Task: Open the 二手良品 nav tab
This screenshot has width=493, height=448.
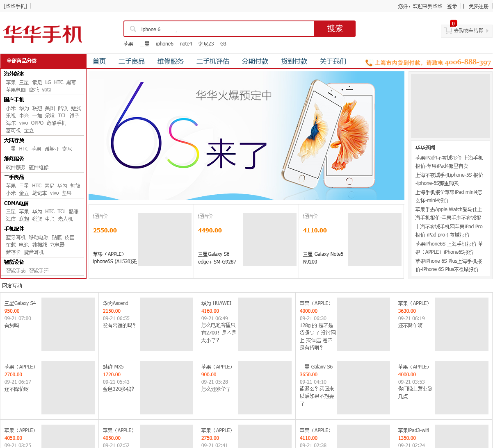Action: pyautogui.click(x=132, y=61)
